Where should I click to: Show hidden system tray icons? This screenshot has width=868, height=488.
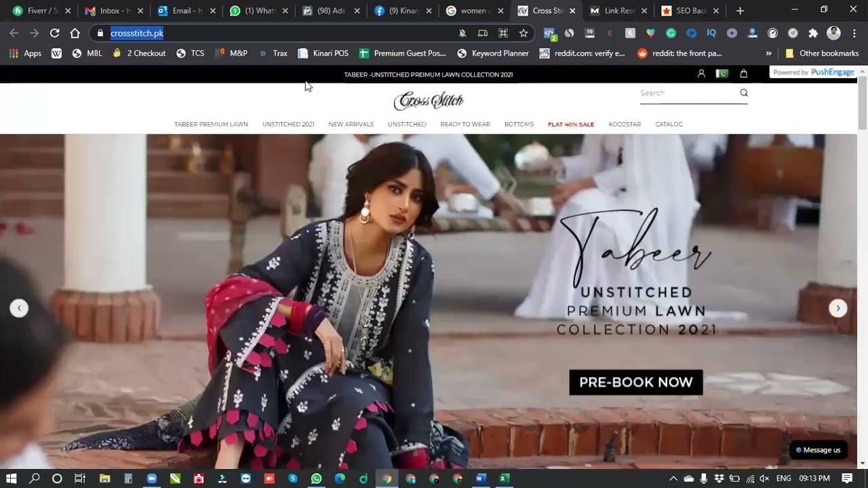673,479
